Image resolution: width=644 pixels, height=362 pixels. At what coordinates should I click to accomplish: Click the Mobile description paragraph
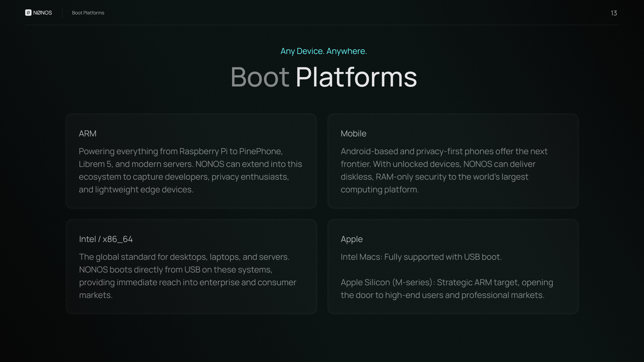[x=444, y=170]
